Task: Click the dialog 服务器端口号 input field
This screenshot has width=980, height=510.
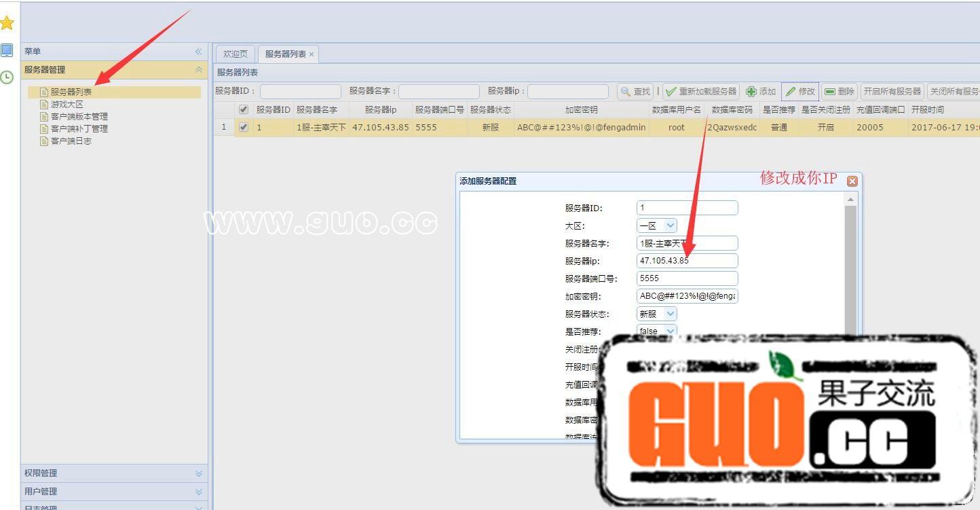Action: click(687, 278)
